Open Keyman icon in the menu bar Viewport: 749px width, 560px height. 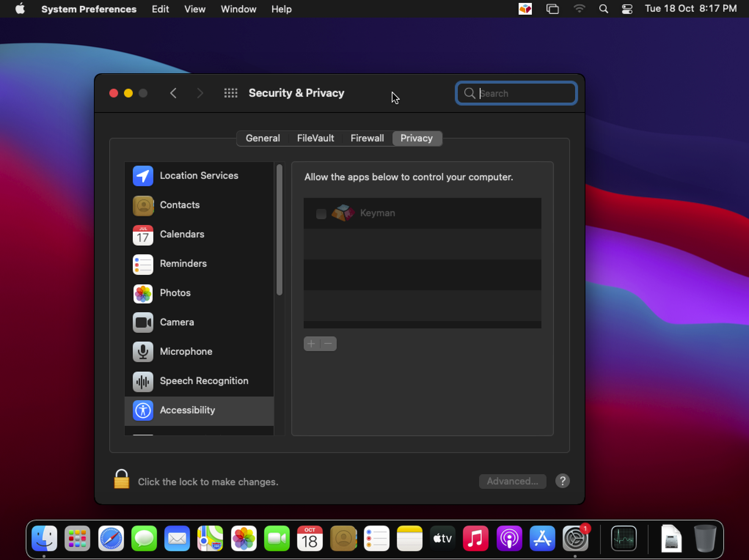point(525,9)
